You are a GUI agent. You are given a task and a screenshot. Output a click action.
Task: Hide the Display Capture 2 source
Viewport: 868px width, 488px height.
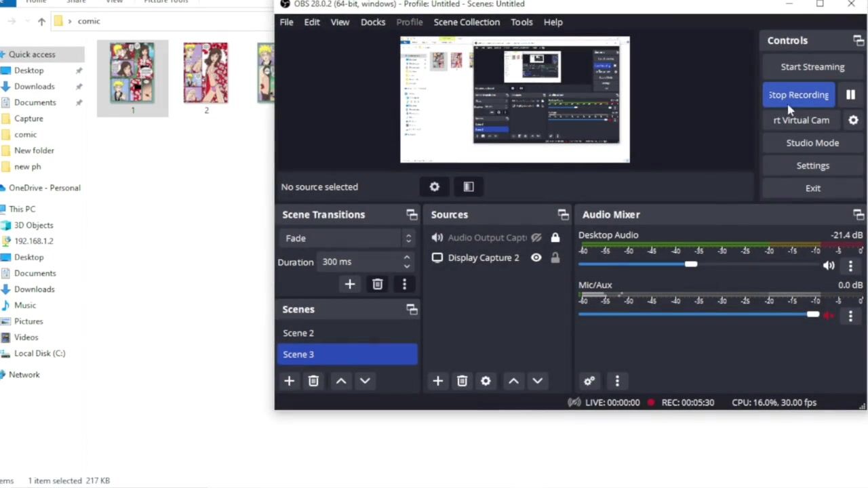536,258
